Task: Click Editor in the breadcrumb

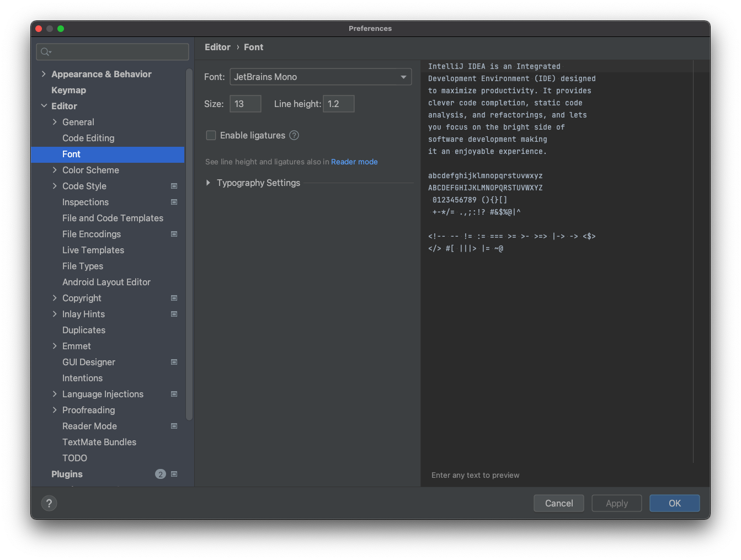Action: 217,47
